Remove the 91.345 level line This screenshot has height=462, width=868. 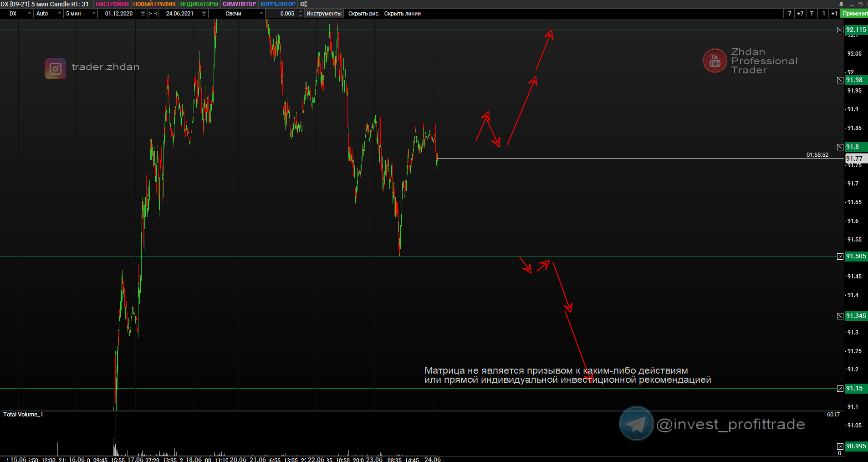(840, 316)
